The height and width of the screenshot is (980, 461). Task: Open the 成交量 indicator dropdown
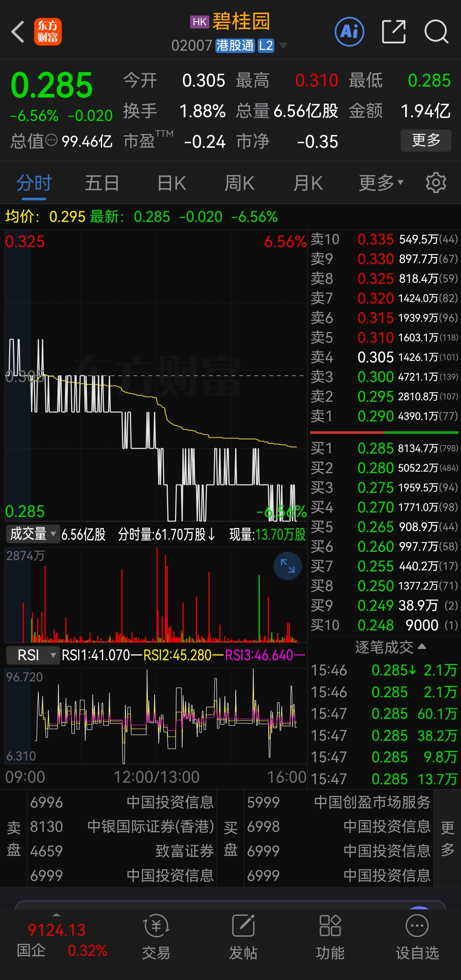pos(33,534)
